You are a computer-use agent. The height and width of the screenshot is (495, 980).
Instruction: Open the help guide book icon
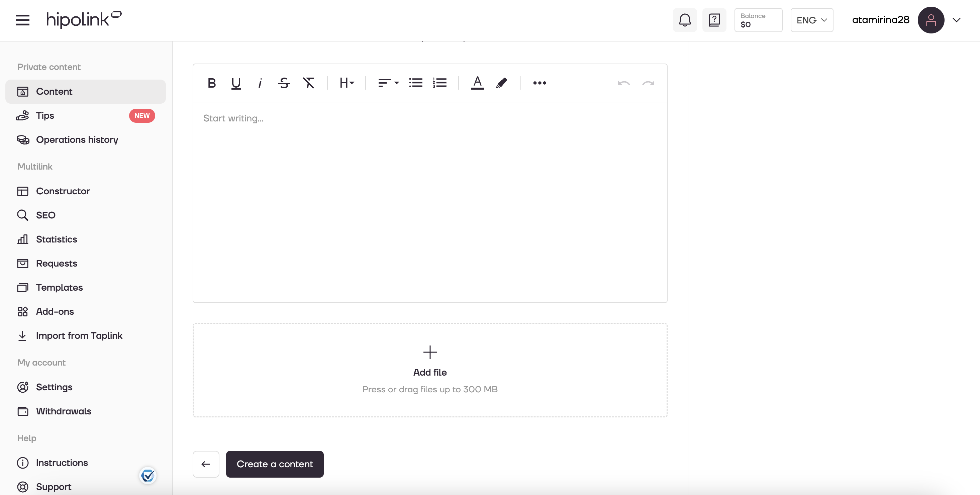tap(714, 20)
